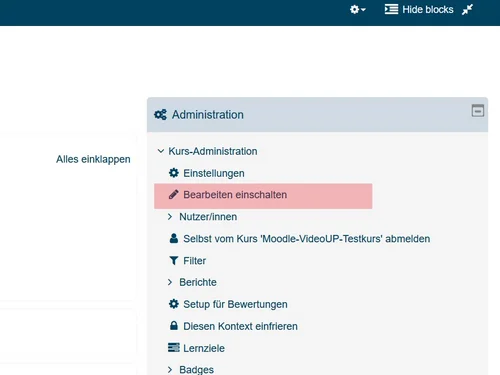Viewport: 500px width, 375px height.
Task: Click the pencil icon for Bearbeiten einschalten
Action: tap(174, 194)
